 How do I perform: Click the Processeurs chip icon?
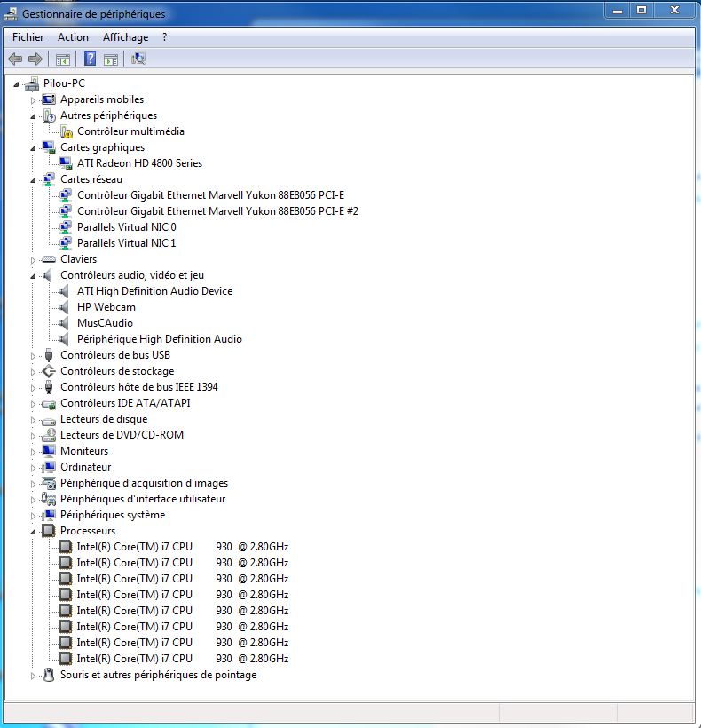coord(48,531)
